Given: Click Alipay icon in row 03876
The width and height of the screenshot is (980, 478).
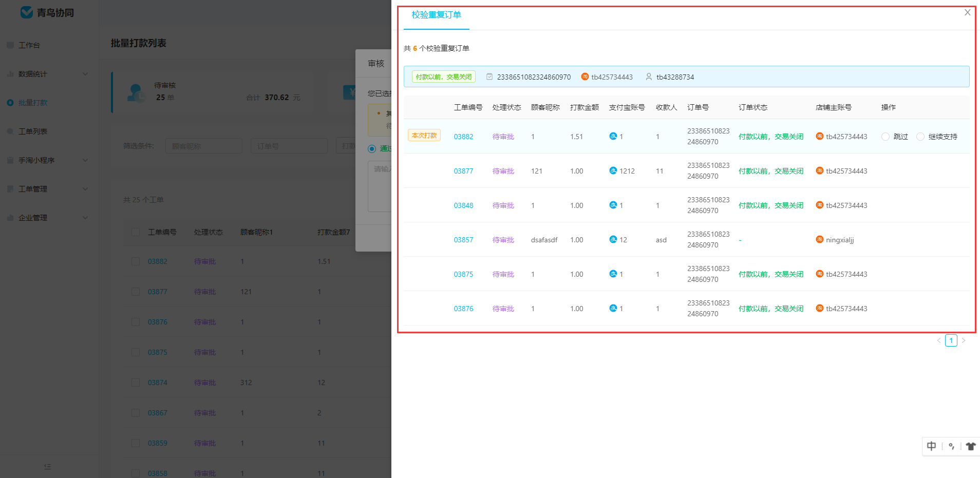Looking at the screenshot, I should pyautogui.click(x=613, y=308).
